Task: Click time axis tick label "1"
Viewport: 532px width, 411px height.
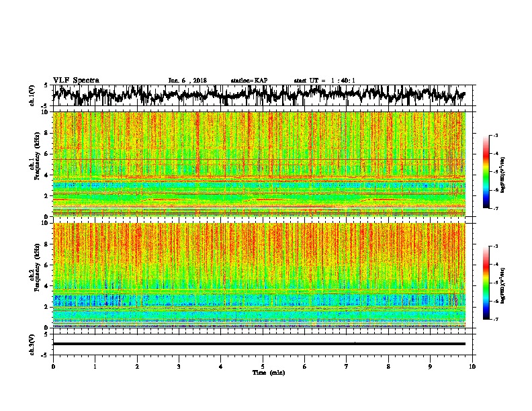Action: [95, 367]
